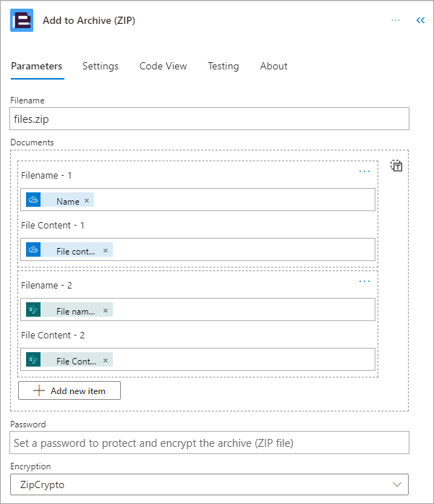
Task: Remove the File name token from Filename - 2
Action: [106, 310]
